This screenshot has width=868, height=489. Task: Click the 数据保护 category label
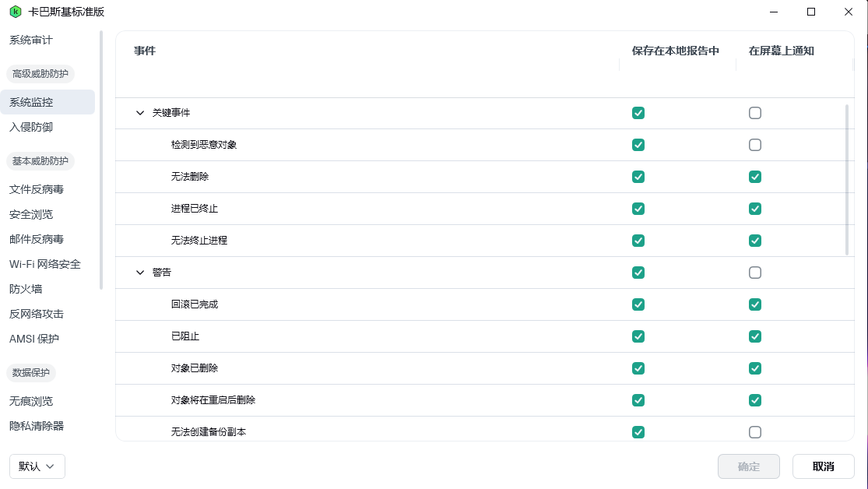tap(31, 373)
